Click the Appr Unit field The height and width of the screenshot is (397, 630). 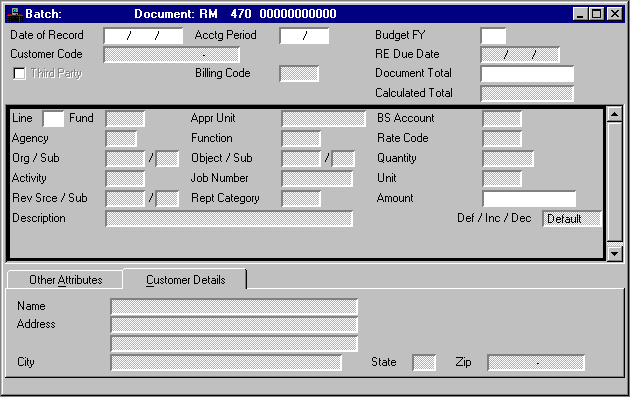(323, 119)
